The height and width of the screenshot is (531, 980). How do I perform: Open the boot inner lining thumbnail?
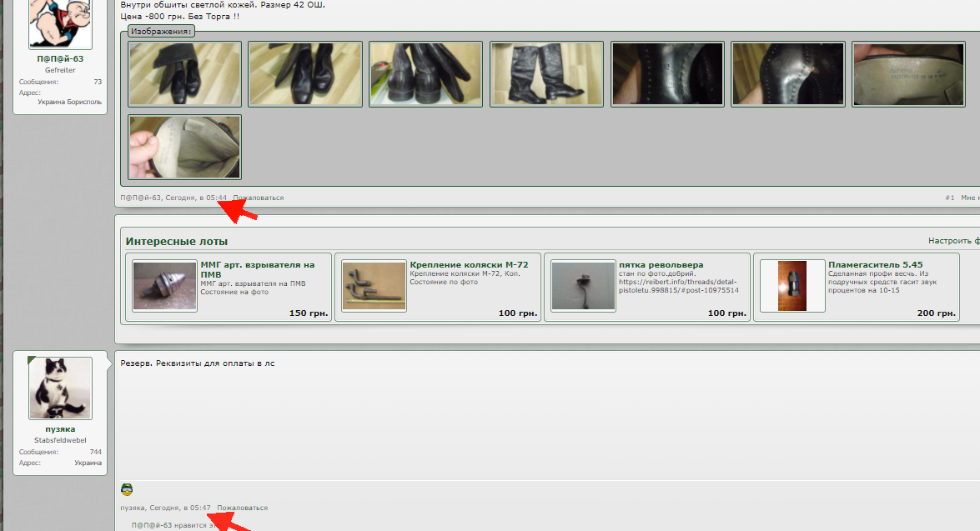(x=184, y=147)
